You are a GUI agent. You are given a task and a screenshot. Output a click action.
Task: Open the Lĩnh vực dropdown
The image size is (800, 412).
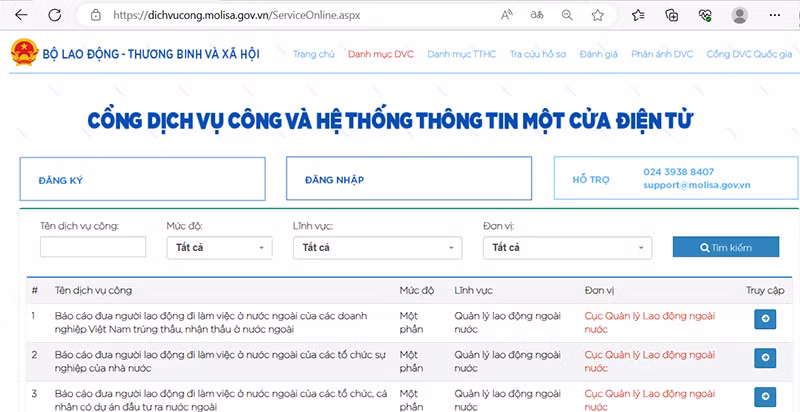pyautogui.click(x=378, y=248)
